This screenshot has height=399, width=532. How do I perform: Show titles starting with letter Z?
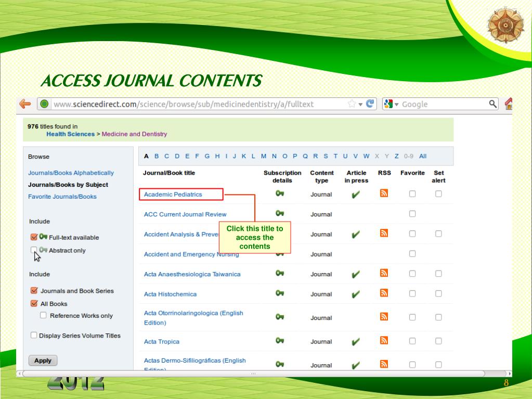396,156
